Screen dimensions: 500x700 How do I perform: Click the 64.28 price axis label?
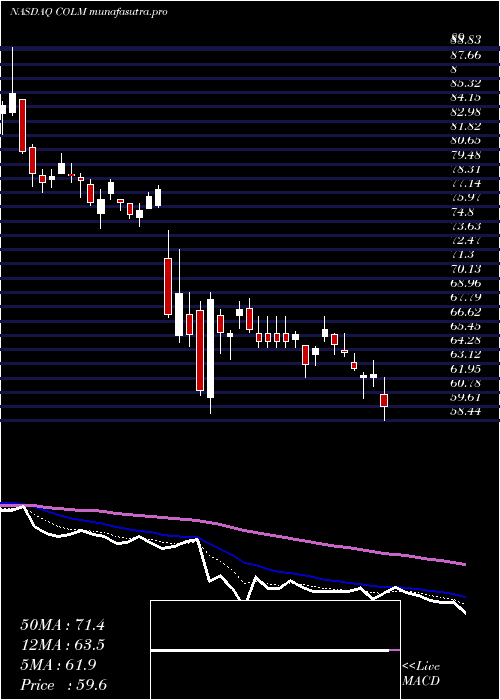(x=466, y=341)
